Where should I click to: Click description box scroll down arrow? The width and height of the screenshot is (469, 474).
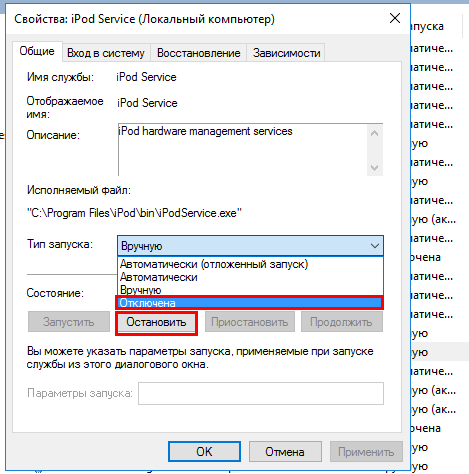(x=375, y=167)
